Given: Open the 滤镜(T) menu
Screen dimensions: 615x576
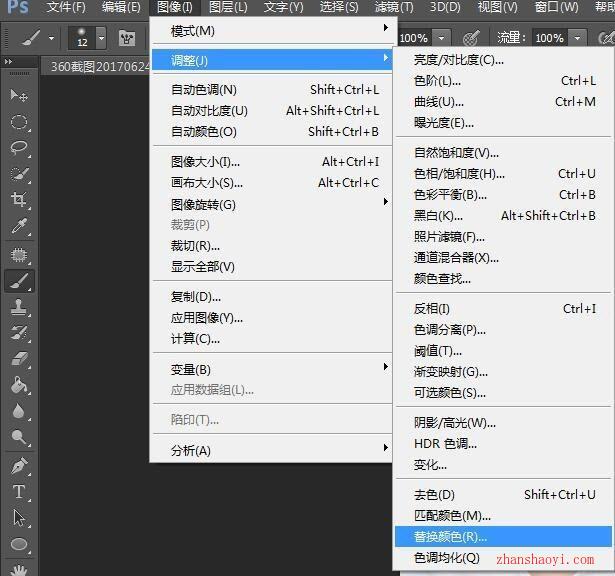Looking at the screenshot, I should (x=394, y=7).
